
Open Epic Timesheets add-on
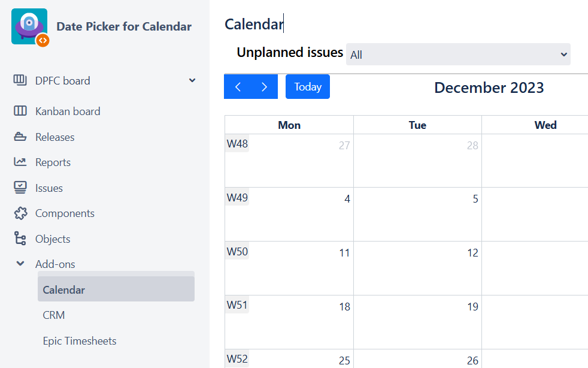tap(80, 341)
